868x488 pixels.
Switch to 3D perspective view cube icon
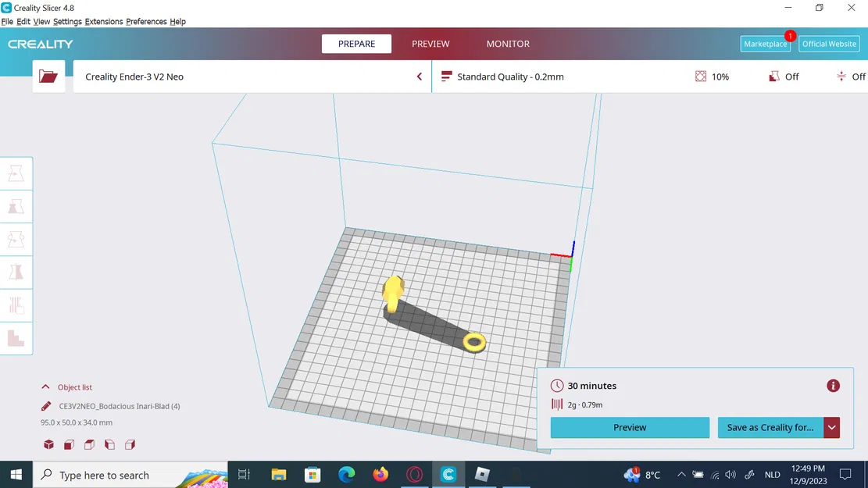pos(48,444)
